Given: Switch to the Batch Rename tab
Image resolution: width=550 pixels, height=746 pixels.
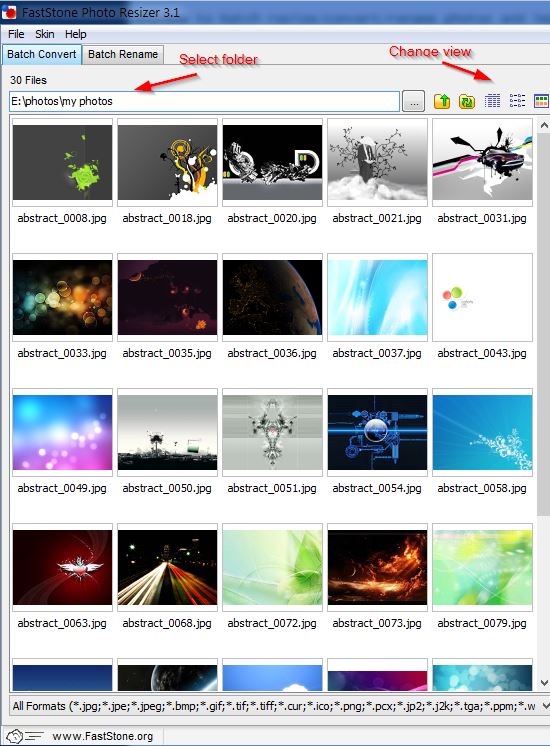Looking at the screenshot, I should point(123,54).
